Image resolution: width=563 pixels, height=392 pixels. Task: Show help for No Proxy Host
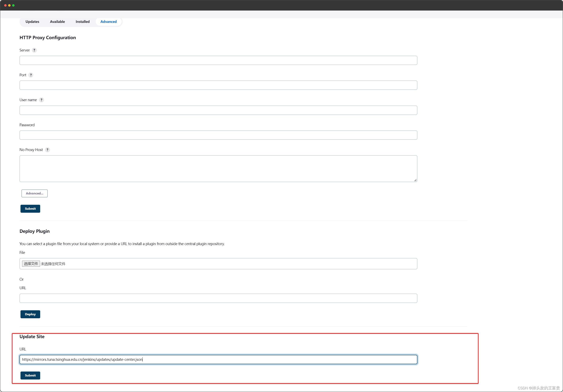[x=47, y=150]
